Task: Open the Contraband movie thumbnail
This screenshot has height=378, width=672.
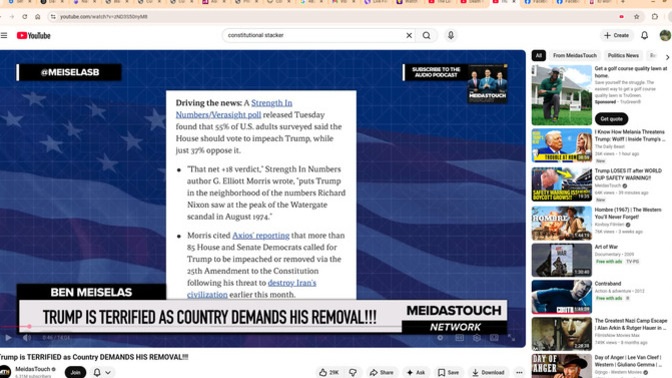Action: click(562, 297)
